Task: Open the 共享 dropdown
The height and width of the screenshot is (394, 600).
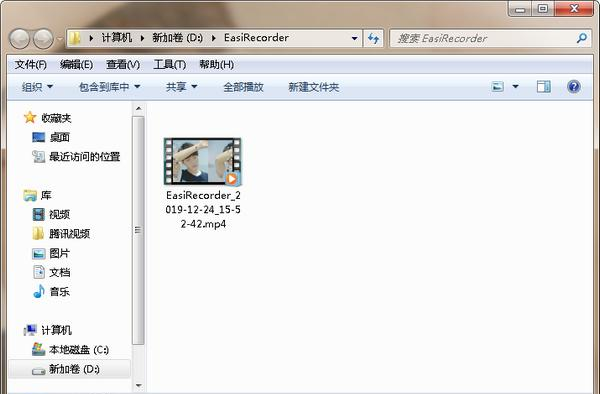Action: pyautogui.click(x=181, y=87)
